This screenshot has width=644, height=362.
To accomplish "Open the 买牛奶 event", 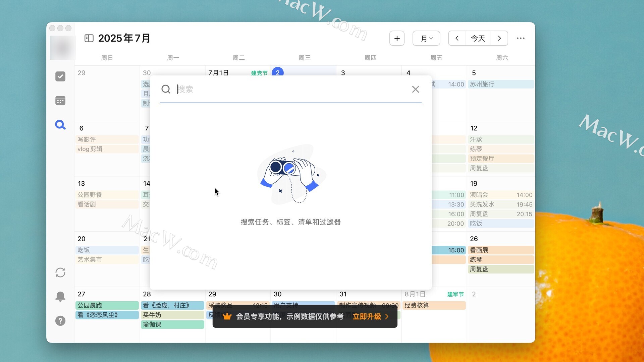I will (173, 315).
